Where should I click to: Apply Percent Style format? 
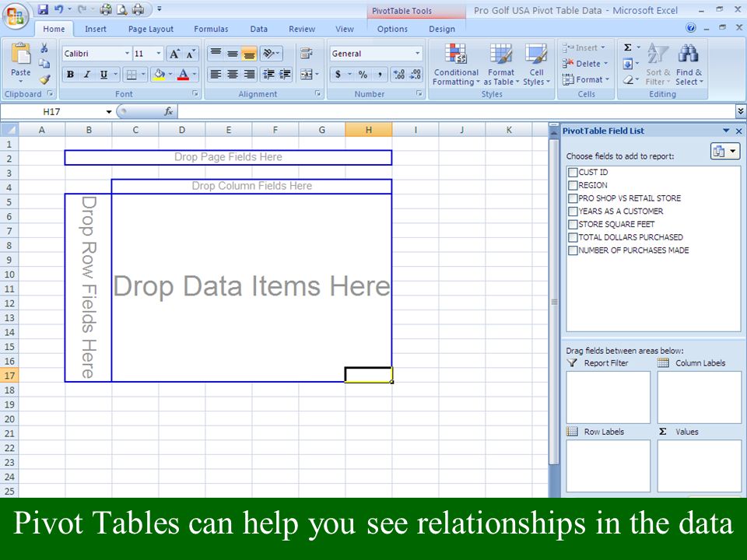[x=363, y=75]
